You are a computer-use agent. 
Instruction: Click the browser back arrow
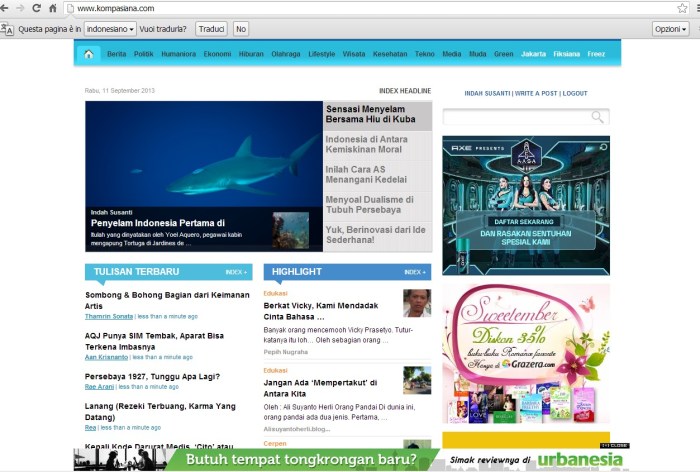[x=7, y=8]
